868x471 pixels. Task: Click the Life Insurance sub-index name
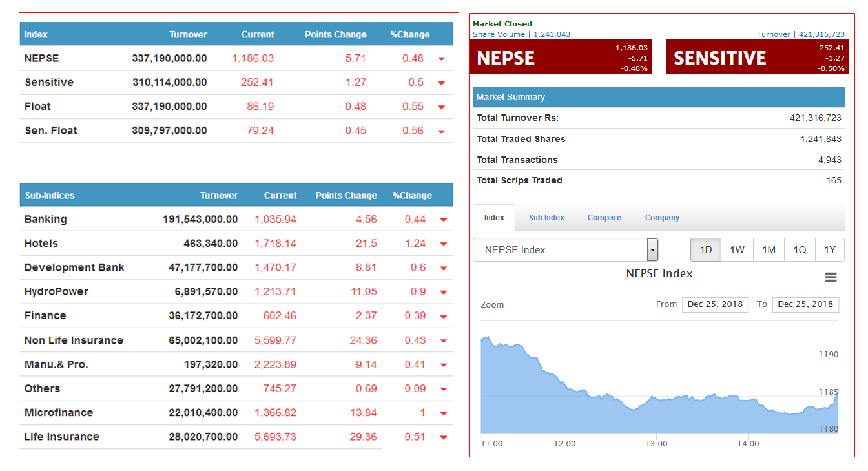pyautogui.click(x=62, y=437)
